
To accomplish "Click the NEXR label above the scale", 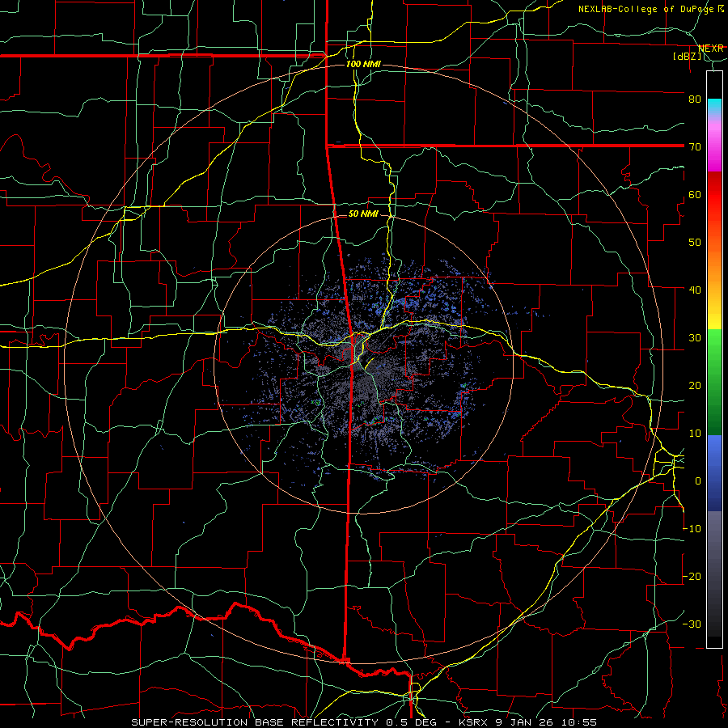I will pos(711,49).
